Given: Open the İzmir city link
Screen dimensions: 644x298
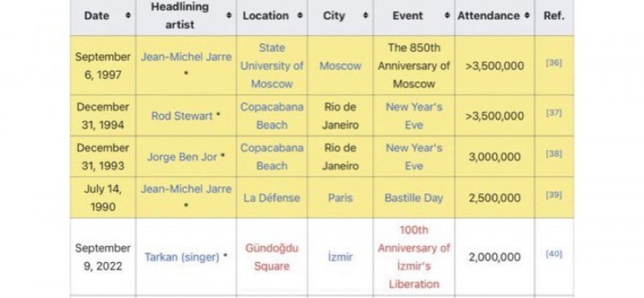Looking at the screenshot, I should pos(340,257).
